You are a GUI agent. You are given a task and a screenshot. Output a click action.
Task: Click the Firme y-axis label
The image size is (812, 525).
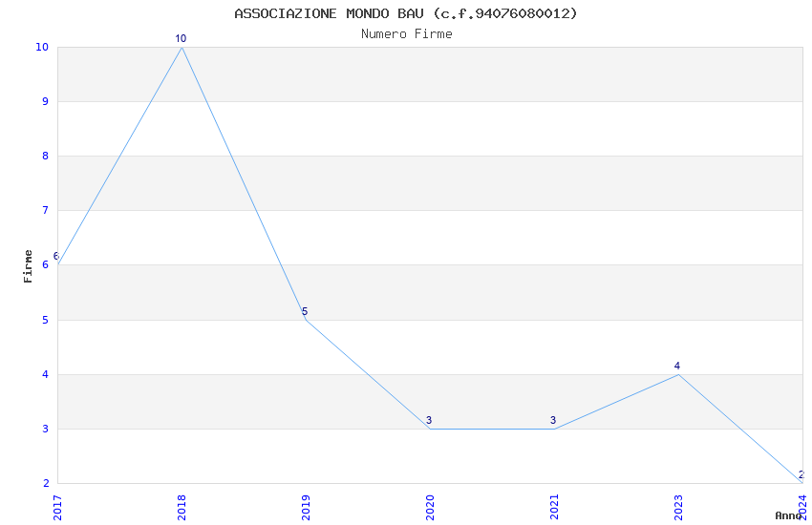point(28,266)
